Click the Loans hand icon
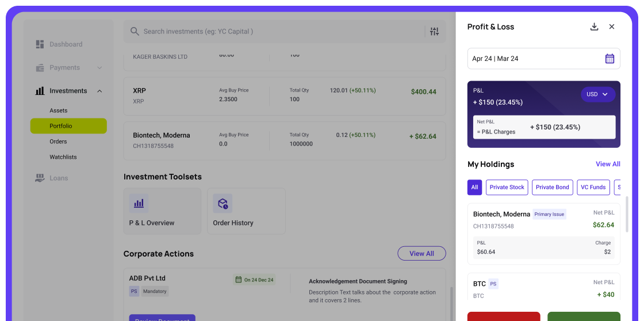644x321 pixels. 40,178
